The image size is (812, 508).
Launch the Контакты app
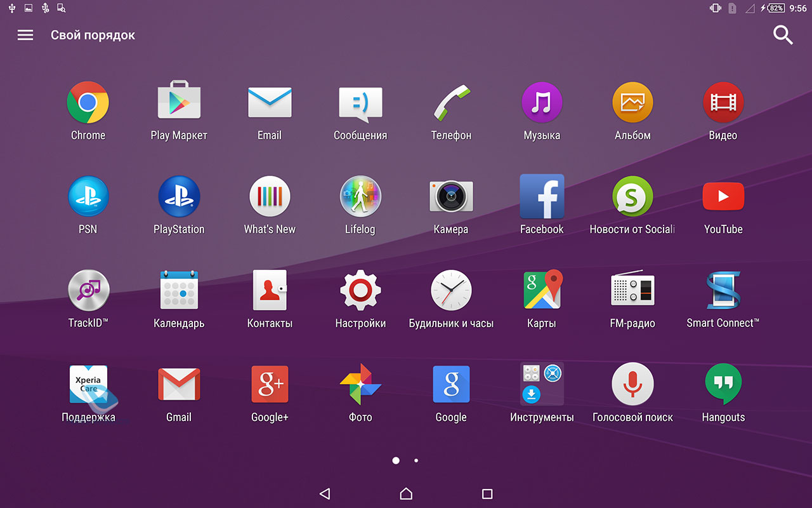pyautogui.click(x=270, y=290)
